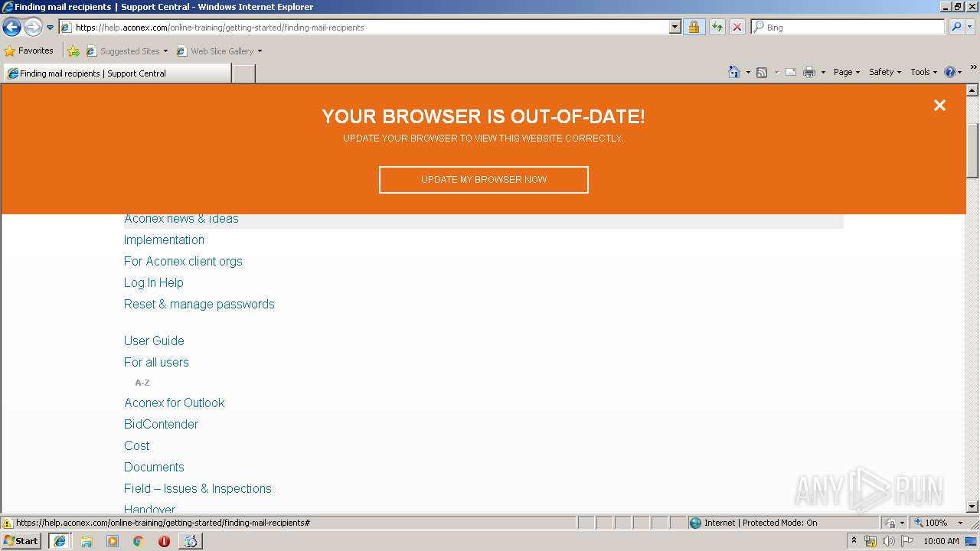Viewport: 980px width, 551px height.
Task: Click the RSS feeds icon
Action: (x=762, y=72)
